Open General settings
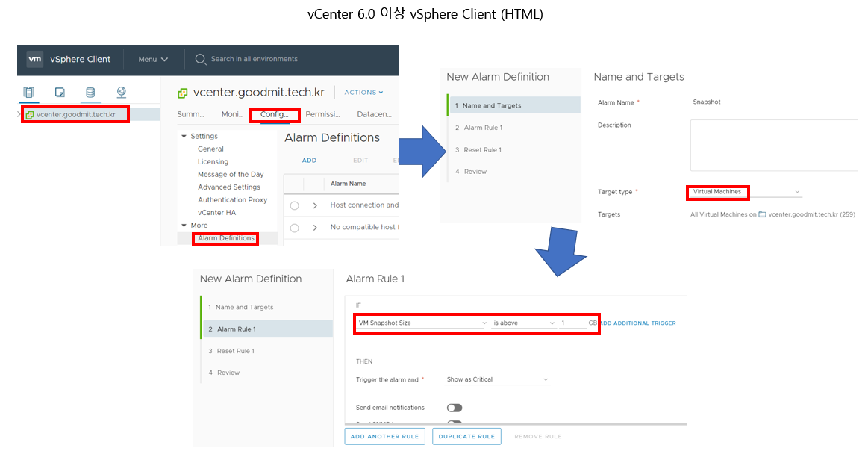The height and width of the screenshot is (451, 868). coord(211,149)
